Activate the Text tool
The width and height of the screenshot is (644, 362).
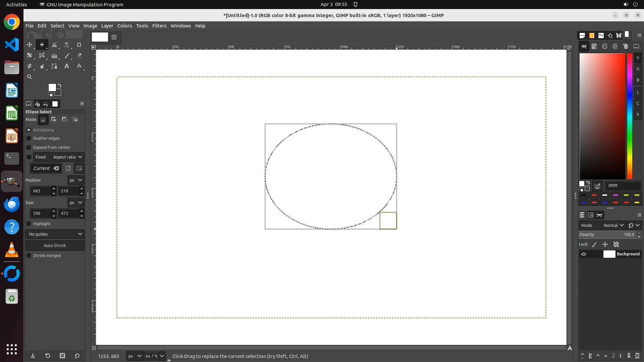tap(67, 66)
